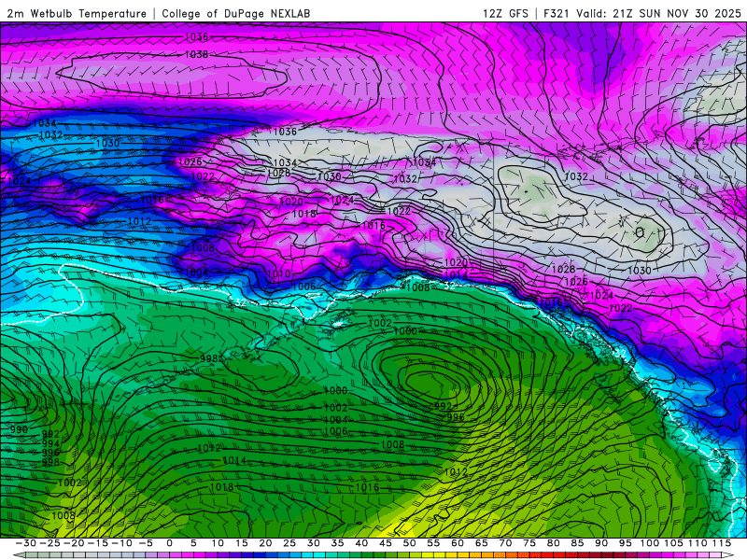Select the '12Z GFS' model run text
Screen dimensions: 747x560
coord(505,14)
